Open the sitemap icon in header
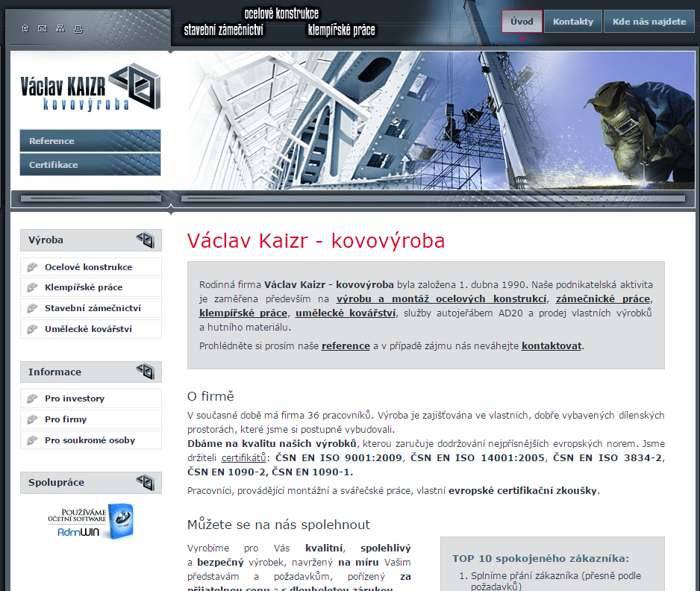The image size is (700, 591). point(60,28)
